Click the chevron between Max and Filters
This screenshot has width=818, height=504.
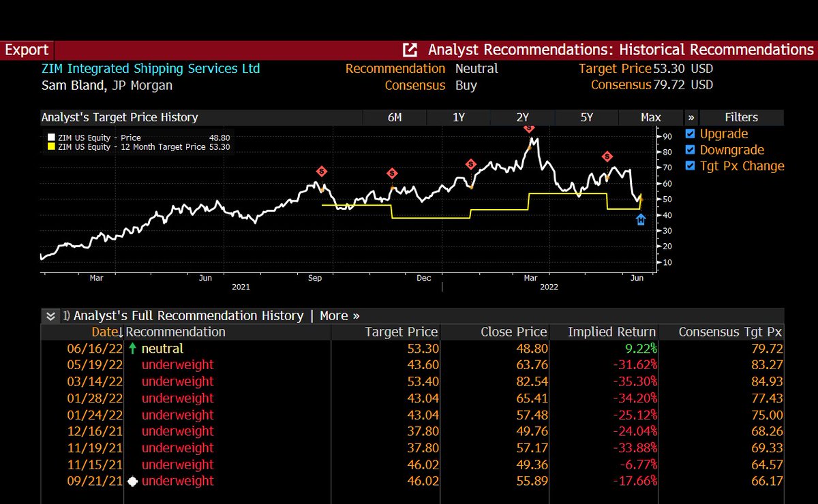[691, 117]
